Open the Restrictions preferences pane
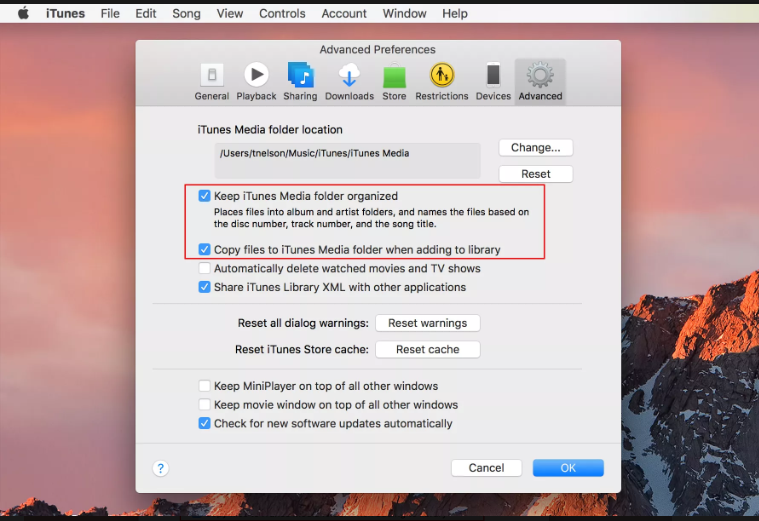Screen dimensions: 759x521 point(441,82)
